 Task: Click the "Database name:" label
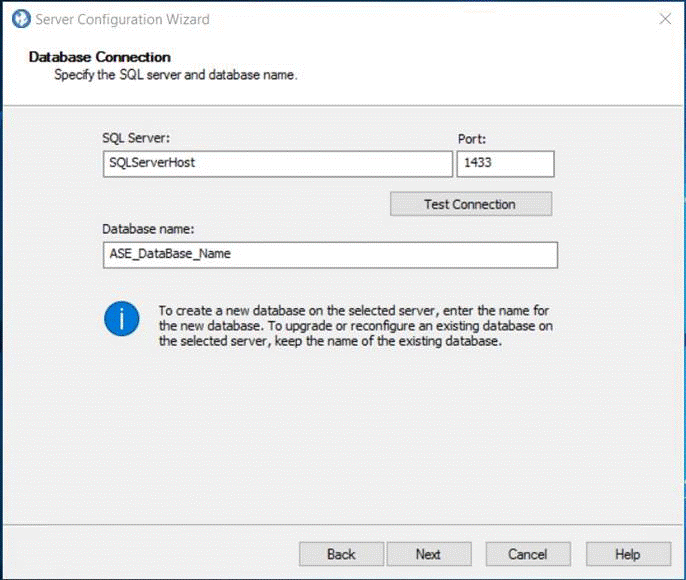pyautogui.click(x=147, y=229)
